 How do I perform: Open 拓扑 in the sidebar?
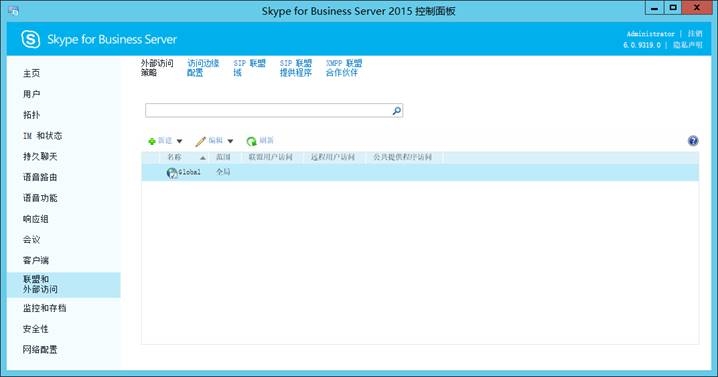32,115
